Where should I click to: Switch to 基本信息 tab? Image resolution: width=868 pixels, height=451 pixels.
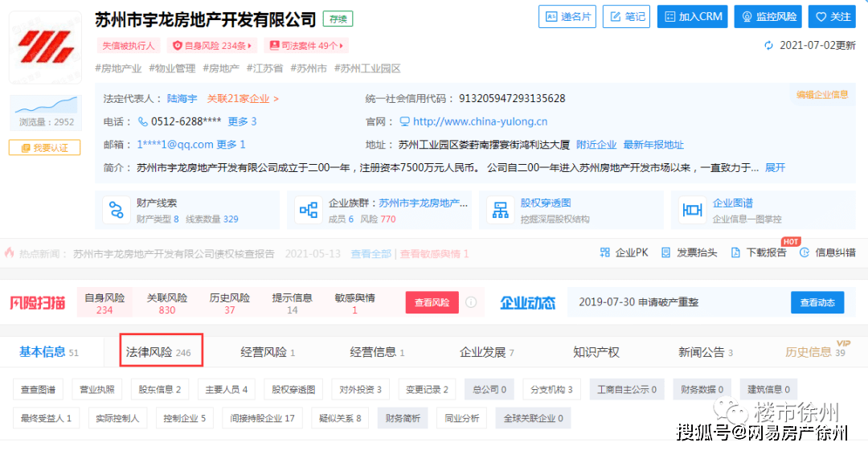tap(49, 351)
